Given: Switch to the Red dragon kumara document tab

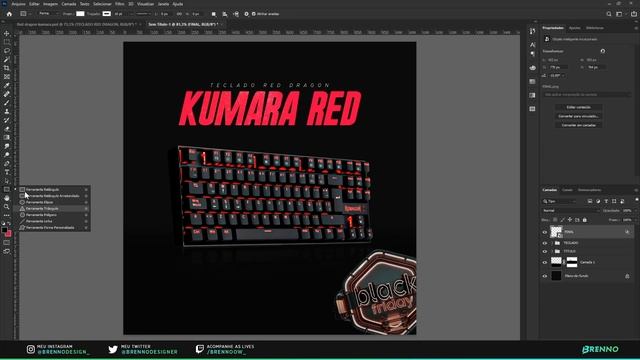Looking at the screenshot, I should (76, 24).
